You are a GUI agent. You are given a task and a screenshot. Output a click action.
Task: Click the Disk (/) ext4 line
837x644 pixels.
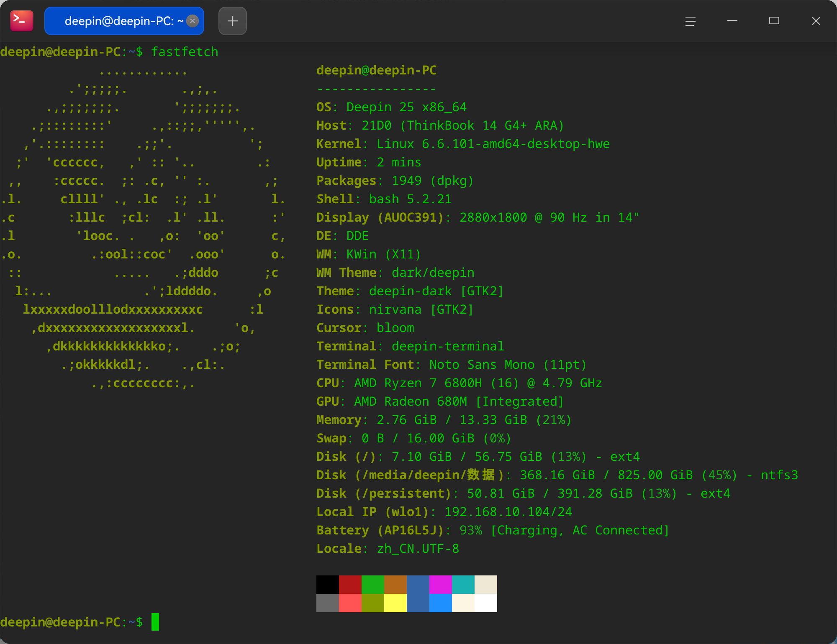[x=478, y=457]
